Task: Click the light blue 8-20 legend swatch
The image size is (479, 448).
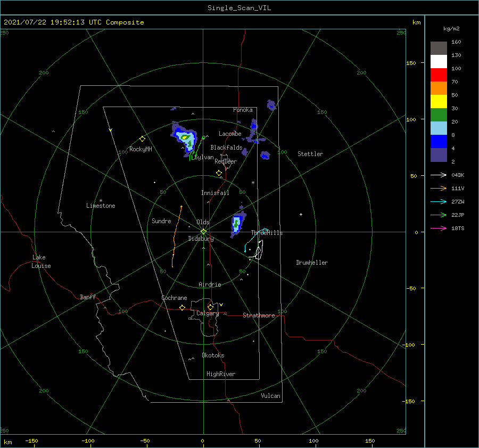Action: [439, 128]
